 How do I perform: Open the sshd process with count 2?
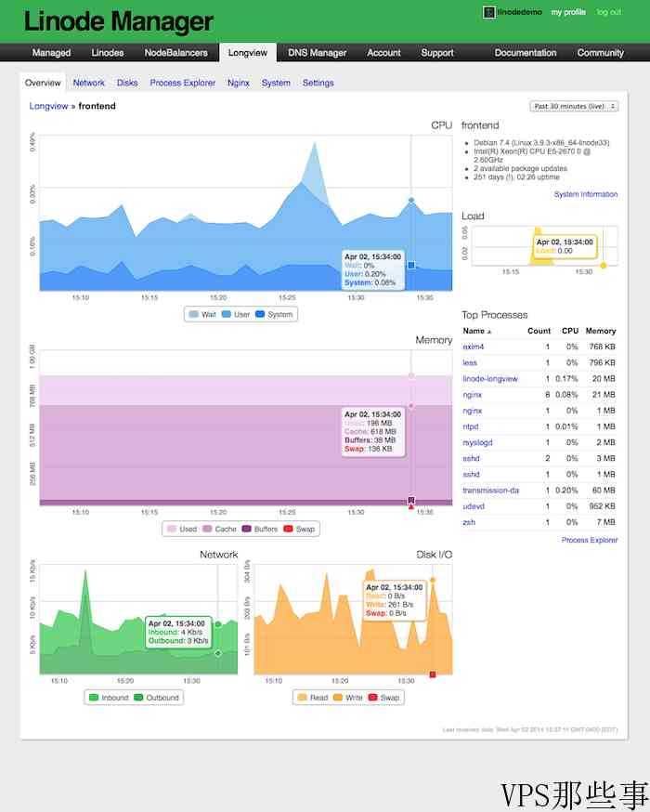tap(471, 459)
